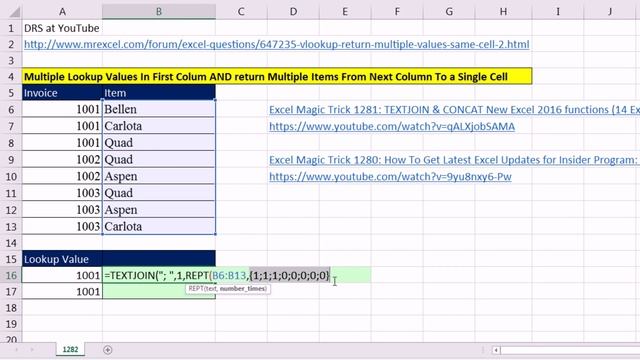Click the 'Bellen' cell
This screenshot has width=640, height=360.
click(x=159, y=109)
